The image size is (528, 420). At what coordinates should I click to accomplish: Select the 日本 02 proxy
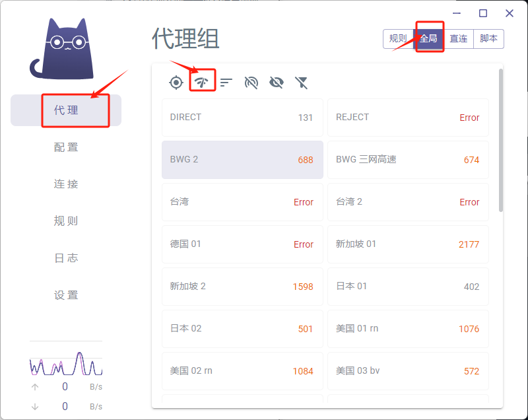coord(242,329)
